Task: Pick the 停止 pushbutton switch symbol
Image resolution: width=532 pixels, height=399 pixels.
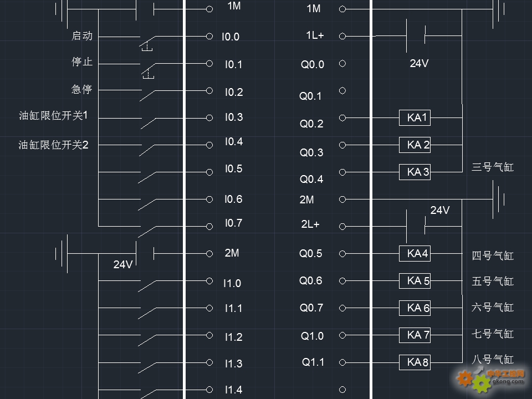Action: tap(149, 70)
